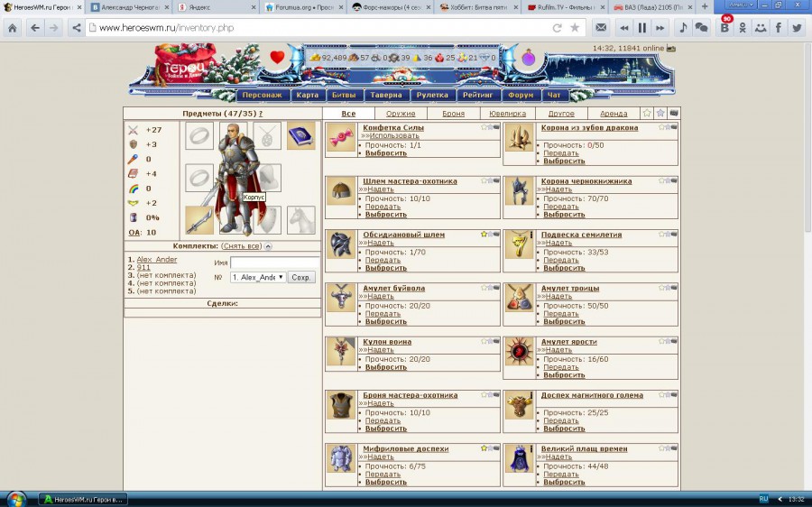Switch to the Аренда tab
The height and width of the screenshot is (507, 812).
pyautogui.click(x=614, y=114)
